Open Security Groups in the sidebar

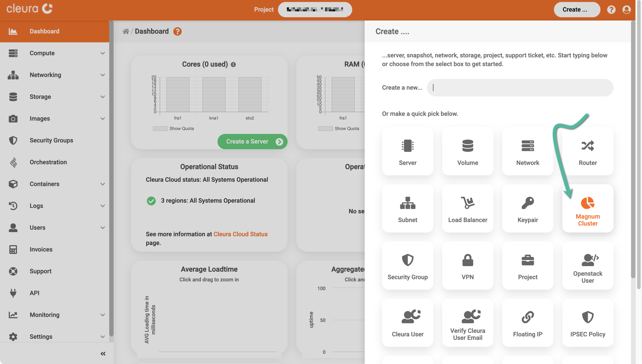pos(51,141)
